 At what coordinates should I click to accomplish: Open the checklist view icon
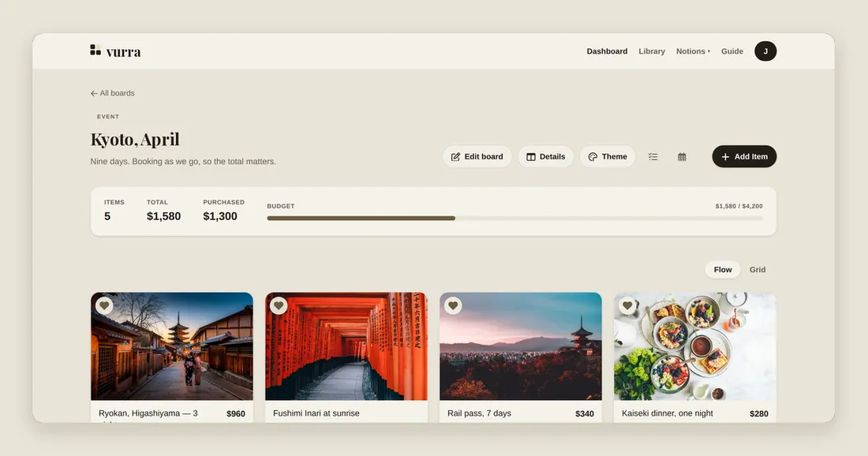click(x=653, y=157)
